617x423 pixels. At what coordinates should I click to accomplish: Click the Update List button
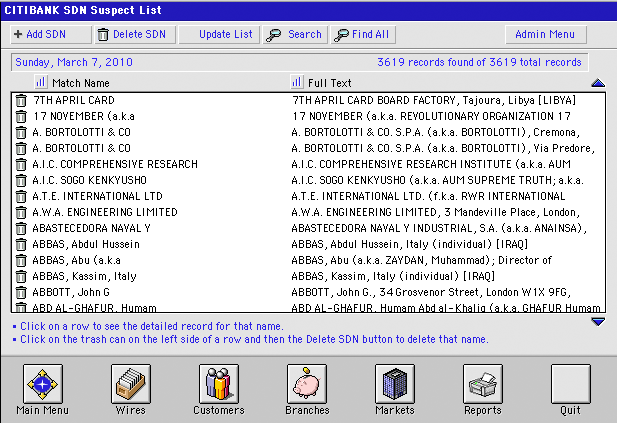coord(219,35)
